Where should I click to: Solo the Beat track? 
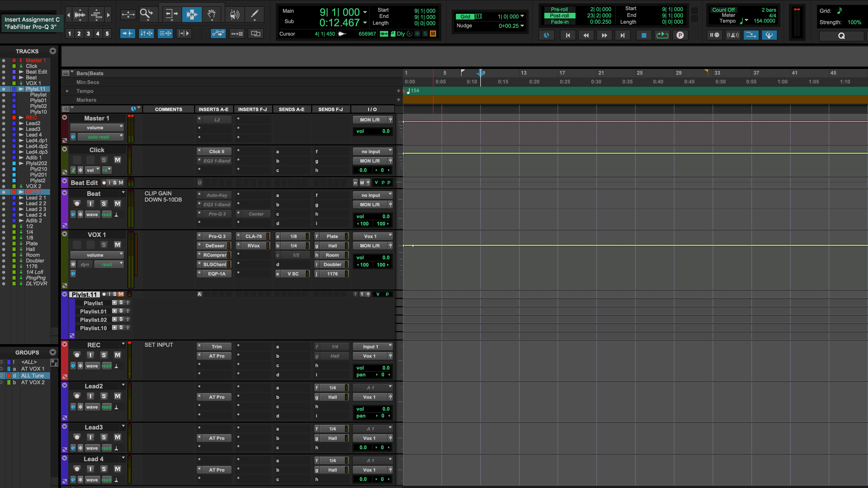point(104,204)
